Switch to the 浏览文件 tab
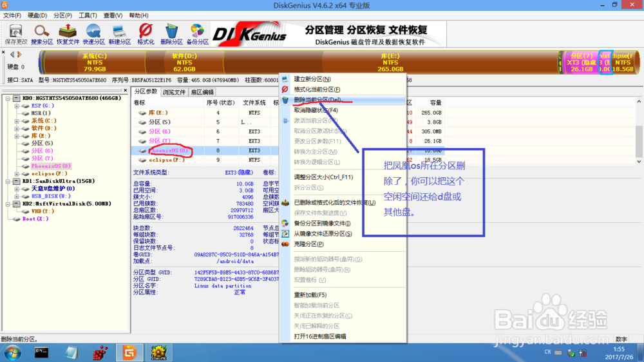Image resolution: width=644 pixels, height=362 pixels. click(174, 92)
